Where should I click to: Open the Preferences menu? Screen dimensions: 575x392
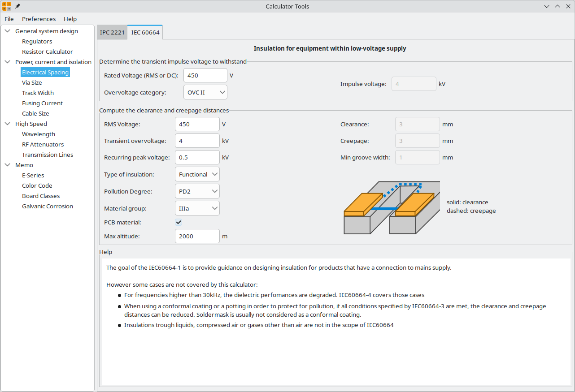click(39, 19)
